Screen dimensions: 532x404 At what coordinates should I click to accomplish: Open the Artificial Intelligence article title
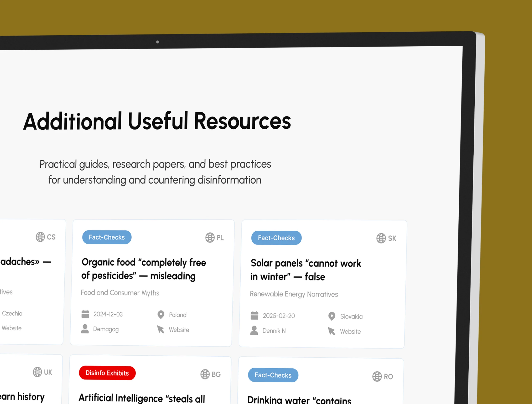point(142,398)
